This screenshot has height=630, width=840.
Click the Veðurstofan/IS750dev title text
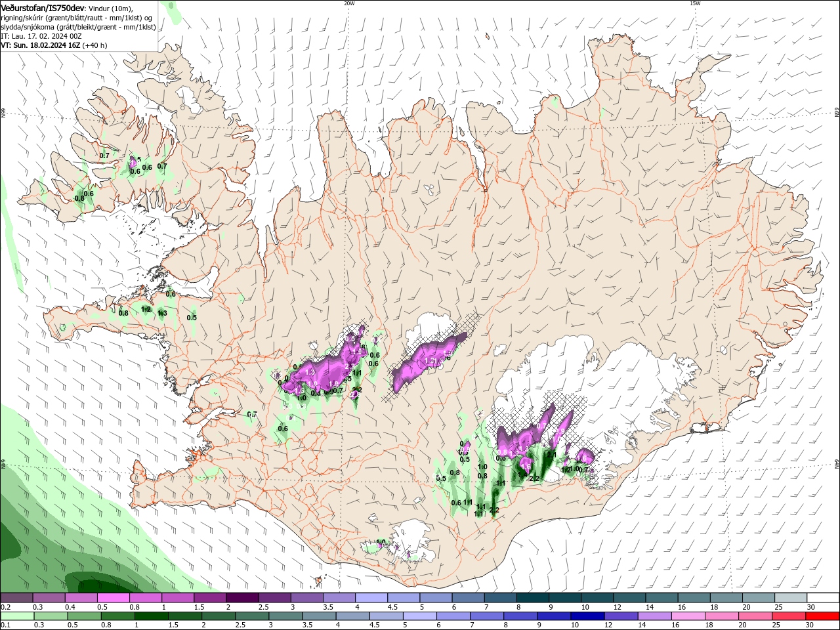point(43,8)
